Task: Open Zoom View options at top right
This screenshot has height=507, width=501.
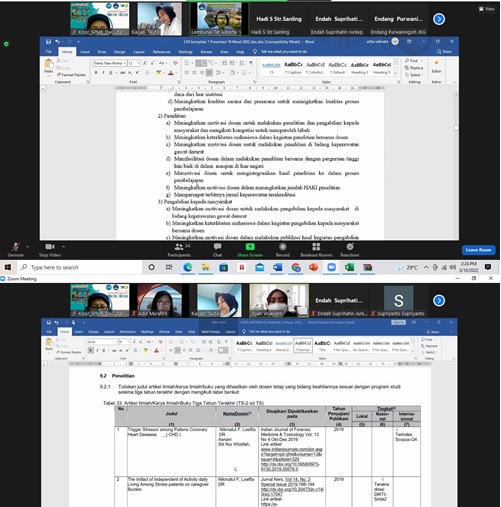Action: point(487,9)
